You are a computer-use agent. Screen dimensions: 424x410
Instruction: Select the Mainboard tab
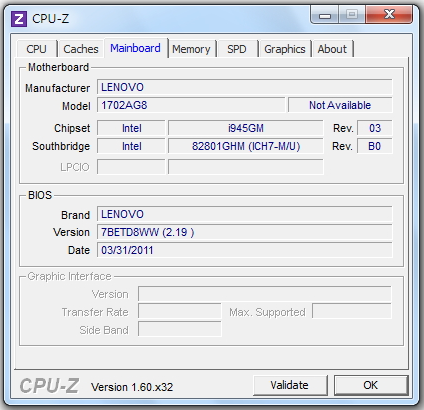[x=135, y=48]
